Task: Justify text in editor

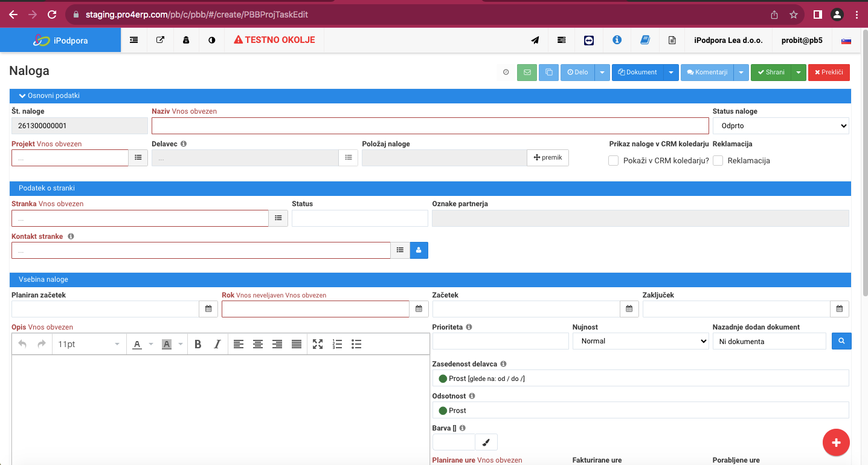Action: 297,344
